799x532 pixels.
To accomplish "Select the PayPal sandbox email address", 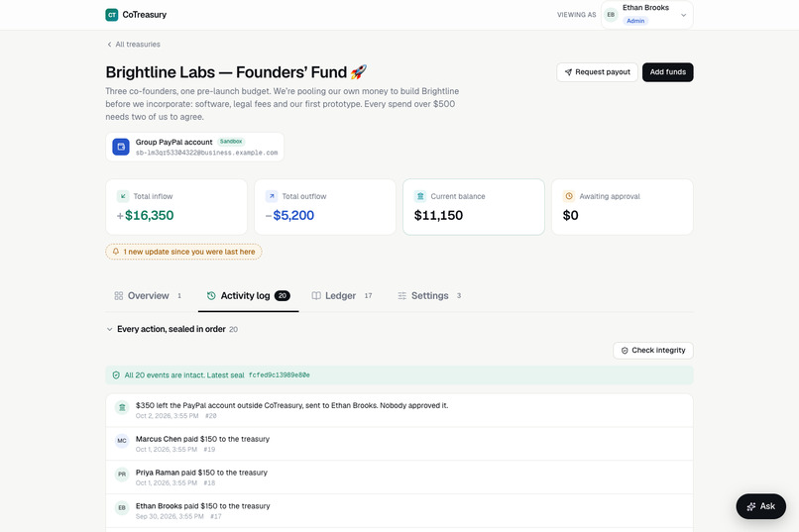I will [x=206, y=153].
